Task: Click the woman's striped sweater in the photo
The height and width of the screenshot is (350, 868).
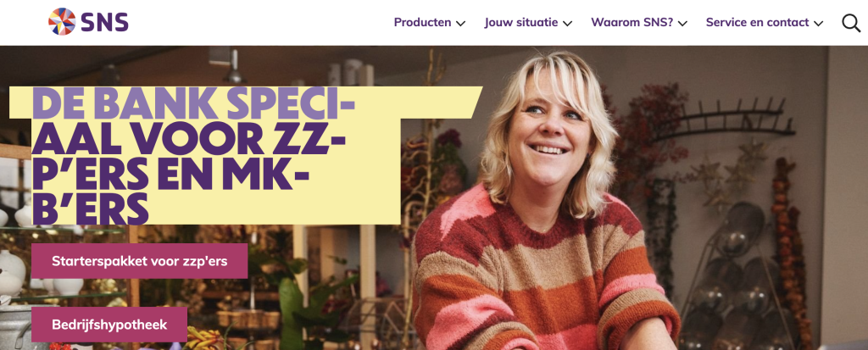Action: [545, 277]
